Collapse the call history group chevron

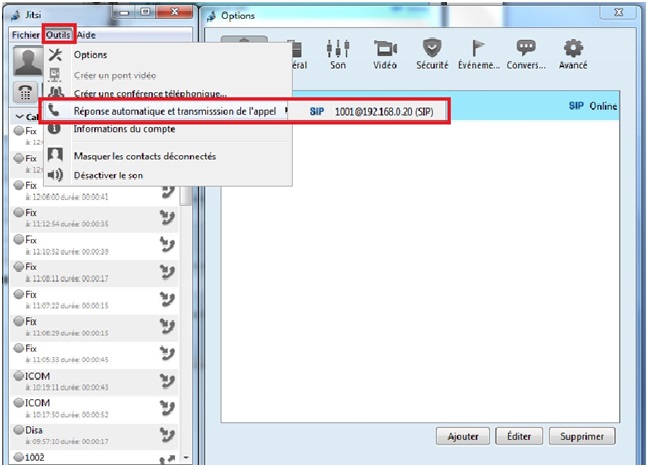19,117
